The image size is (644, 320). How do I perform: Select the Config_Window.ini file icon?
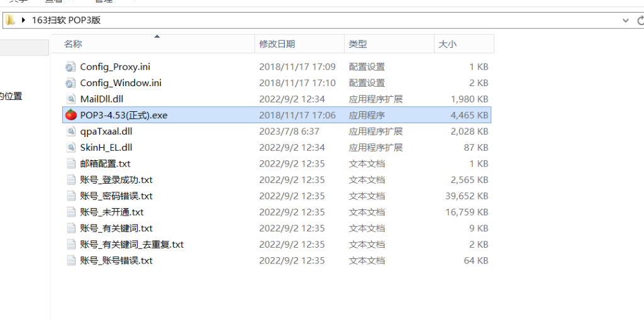[x=71, y=83]
